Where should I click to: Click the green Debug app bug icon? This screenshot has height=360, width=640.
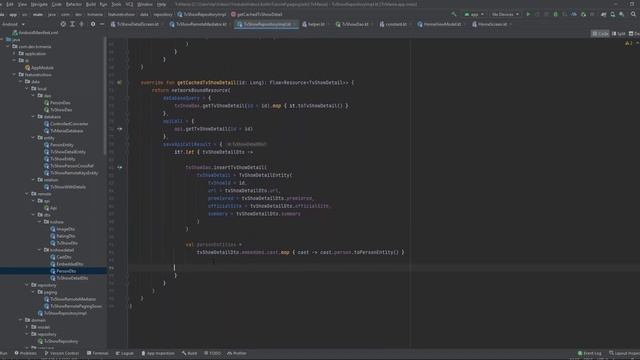click(556, 14)
